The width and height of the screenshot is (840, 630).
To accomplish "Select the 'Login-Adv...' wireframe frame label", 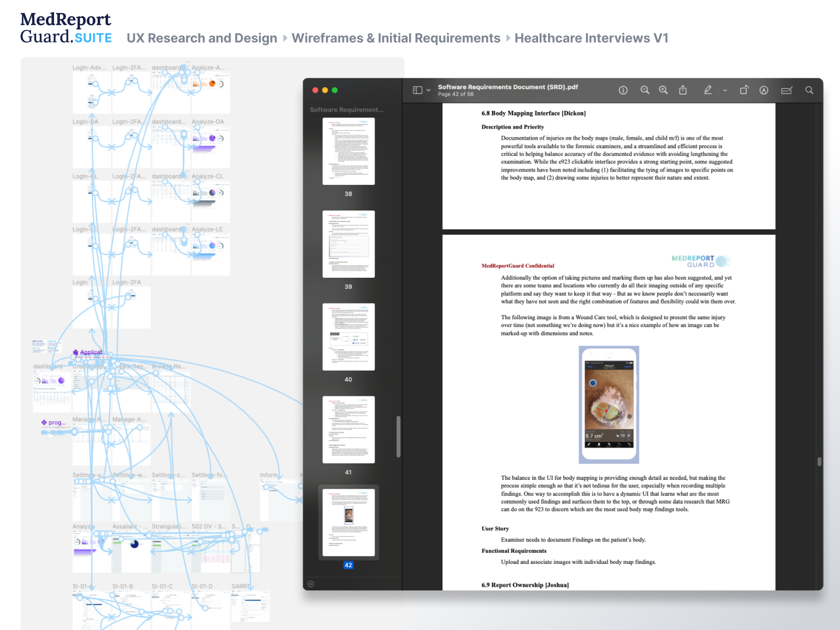I will (x=89, y=68).
